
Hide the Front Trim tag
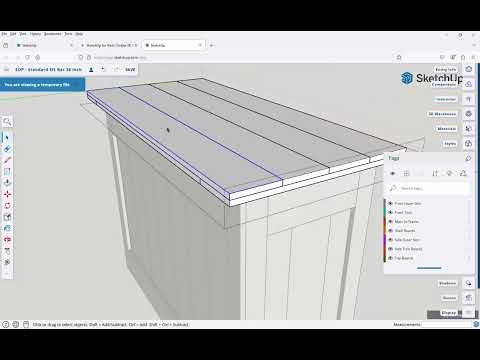[x=390, y=212]
